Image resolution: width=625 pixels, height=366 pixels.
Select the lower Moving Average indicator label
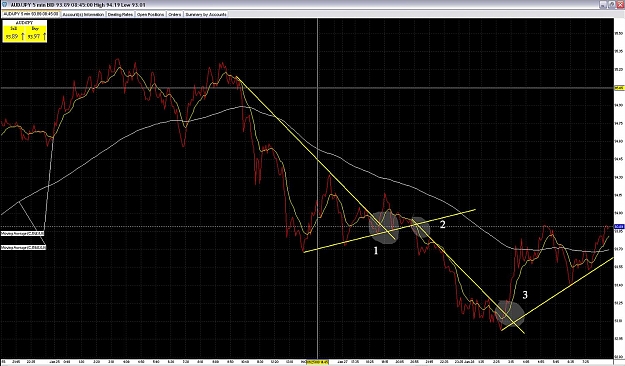point(24,248)
